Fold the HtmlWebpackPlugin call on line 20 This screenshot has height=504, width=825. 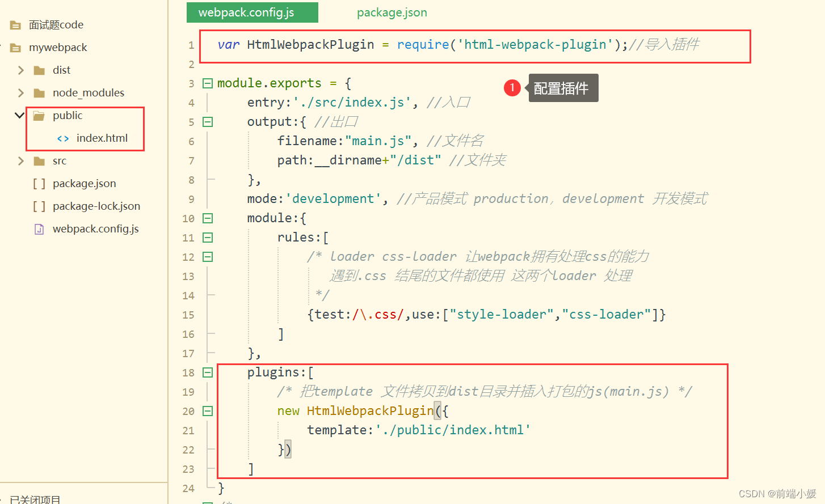(x=208, y=411)
